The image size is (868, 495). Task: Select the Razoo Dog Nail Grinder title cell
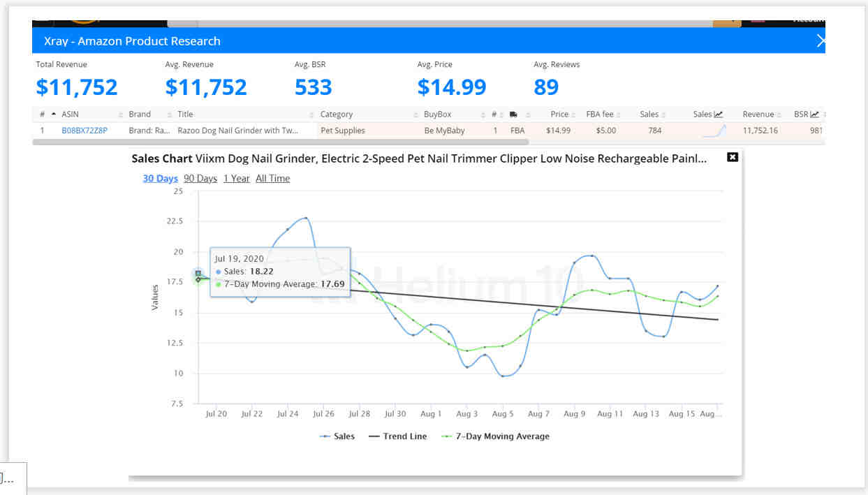click(x=238, y=131)
